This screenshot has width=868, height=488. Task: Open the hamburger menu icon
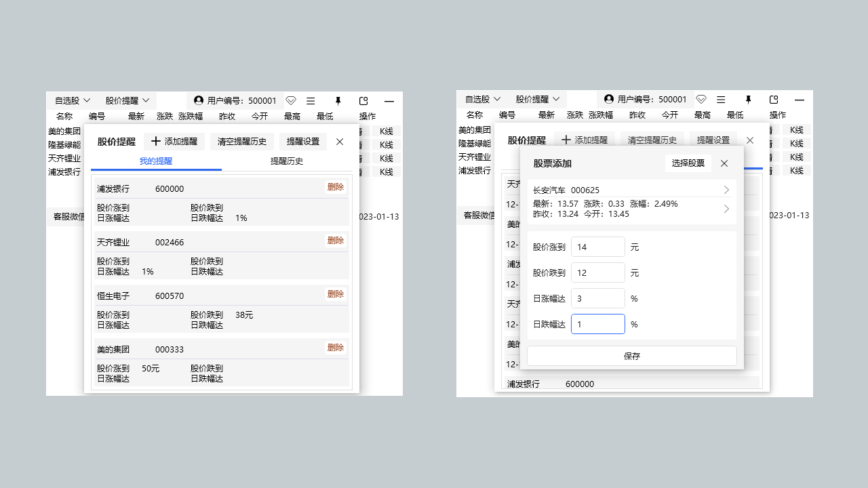click(x=311, y=100)
